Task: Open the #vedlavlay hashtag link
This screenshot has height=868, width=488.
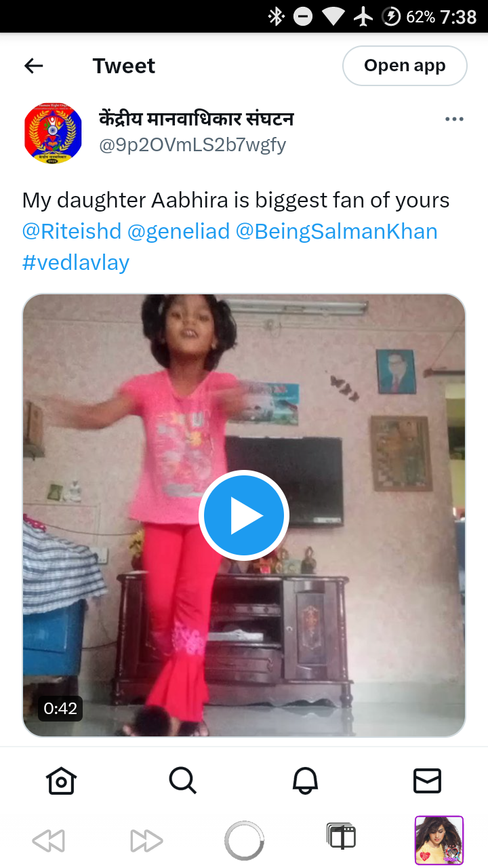Action: point(76,262)
